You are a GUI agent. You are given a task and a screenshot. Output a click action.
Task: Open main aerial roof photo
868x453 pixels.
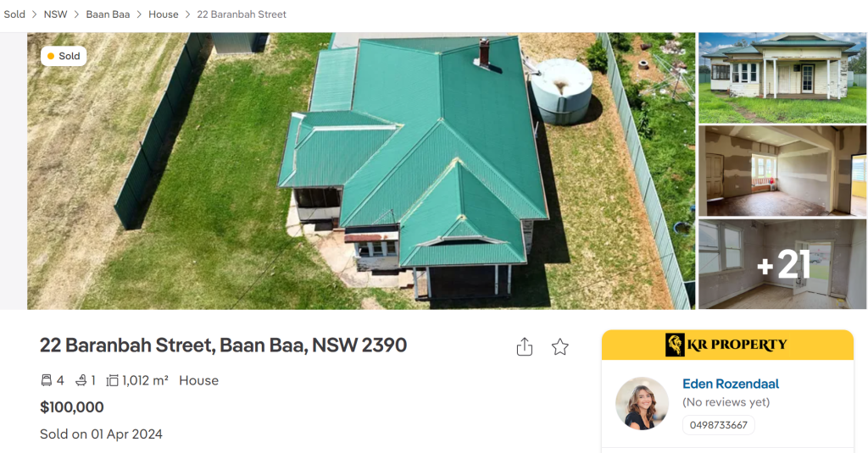click(361, 171)
